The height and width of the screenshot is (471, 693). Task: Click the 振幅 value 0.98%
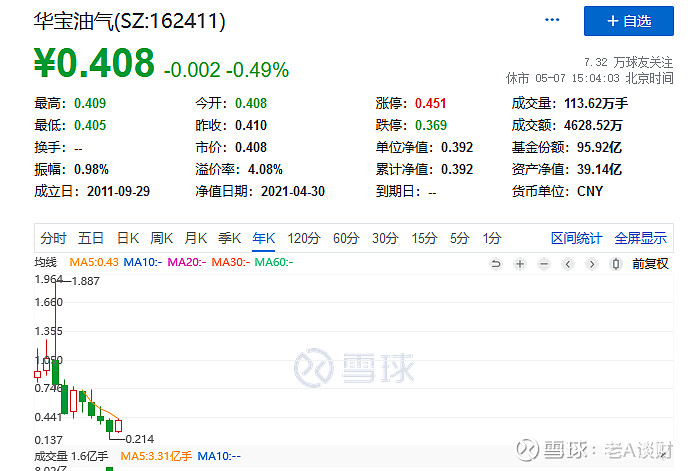(x=91, y=169)
